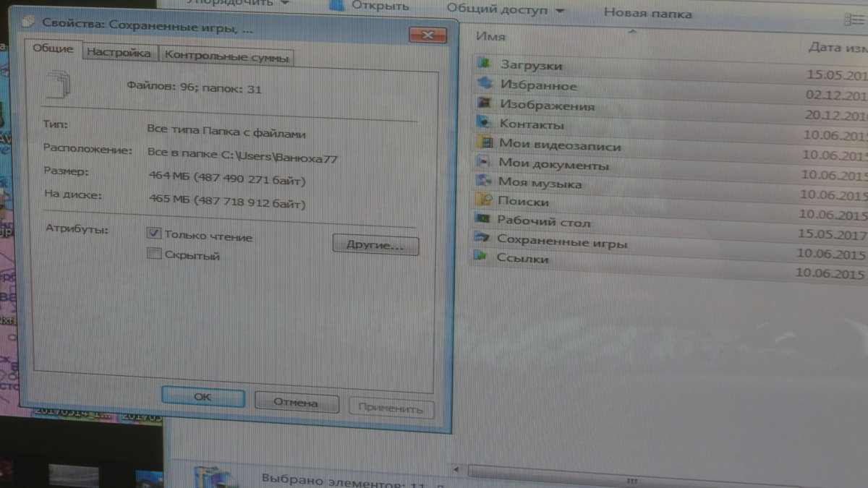Click the Мои документы folder icon
The image size is (868, 488).
(485, 162)
